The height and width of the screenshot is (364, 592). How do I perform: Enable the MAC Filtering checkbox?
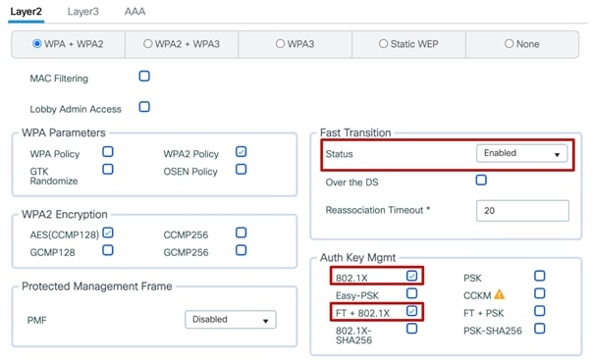(x=144, y=77)
